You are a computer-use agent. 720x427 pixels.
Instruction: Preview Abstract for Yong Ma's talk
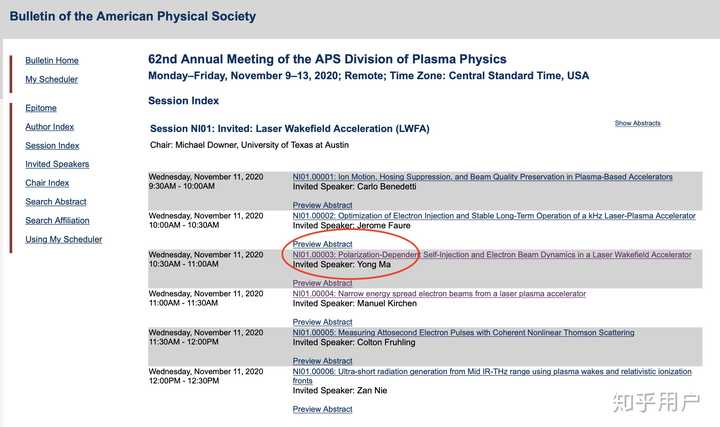[322, 284]
